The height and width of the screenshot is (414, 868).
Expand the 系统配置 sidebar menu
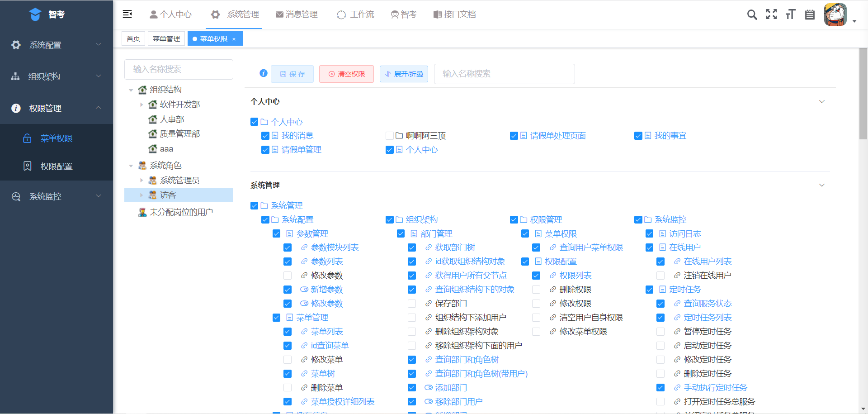(57, 45)
